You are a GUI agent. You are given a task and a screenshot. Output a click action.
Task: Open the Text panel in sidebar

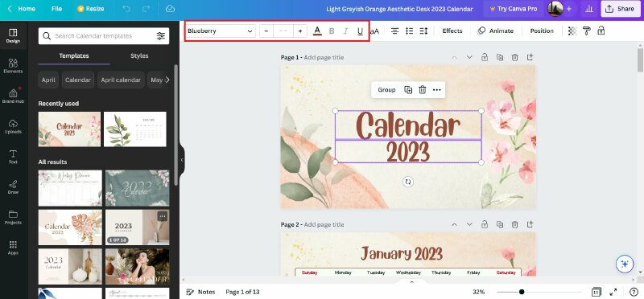pos(13,157)
